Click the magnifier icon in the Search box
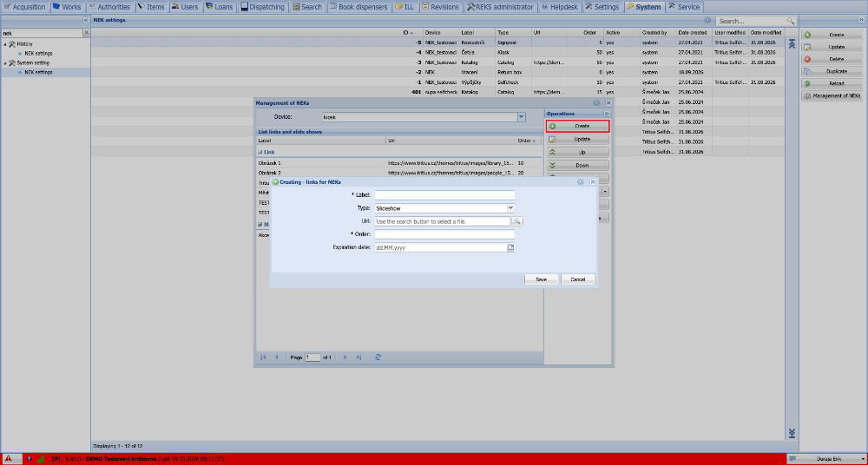 [791, 21]
